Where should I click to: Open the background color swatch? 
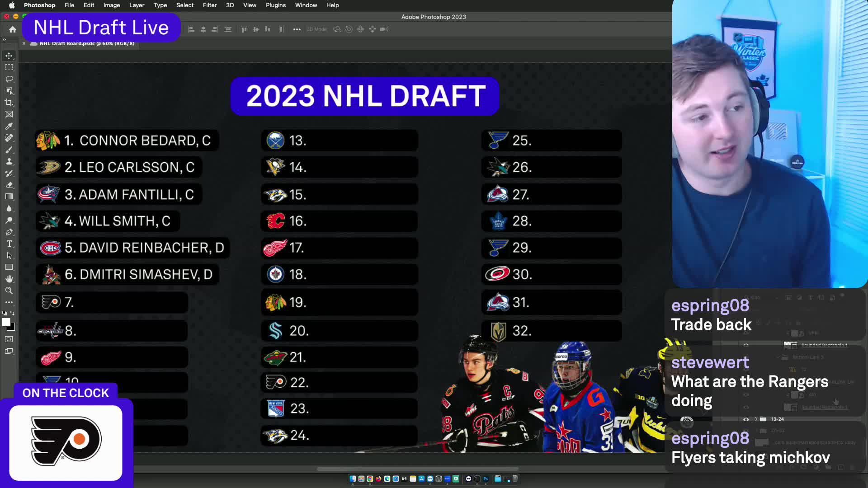(x=13, y=328)
